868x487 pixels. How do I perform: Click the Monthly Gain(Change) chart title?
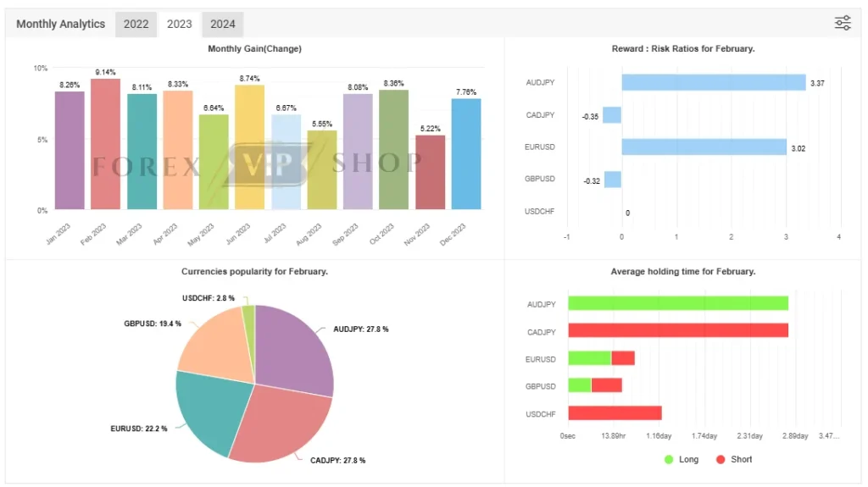(x=254, y=49)
